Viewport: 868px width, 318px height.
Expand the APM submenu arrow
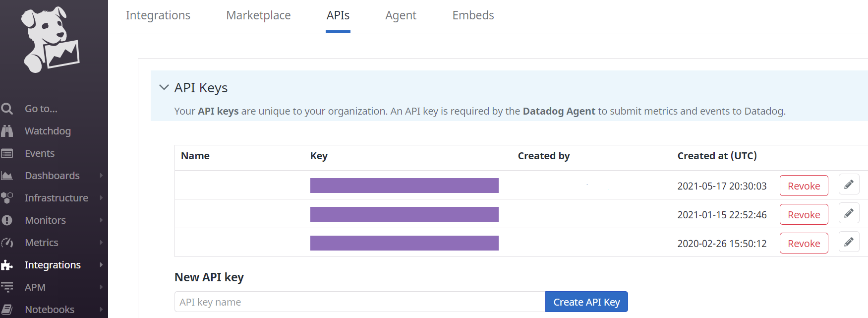(101, 287)
